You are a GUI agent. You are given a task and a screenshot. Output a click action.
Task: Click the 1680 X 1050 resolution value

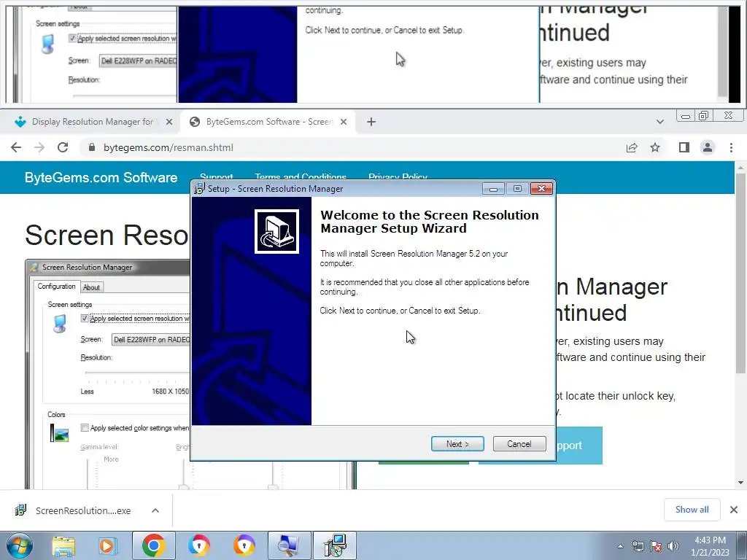tap(170, 392)
